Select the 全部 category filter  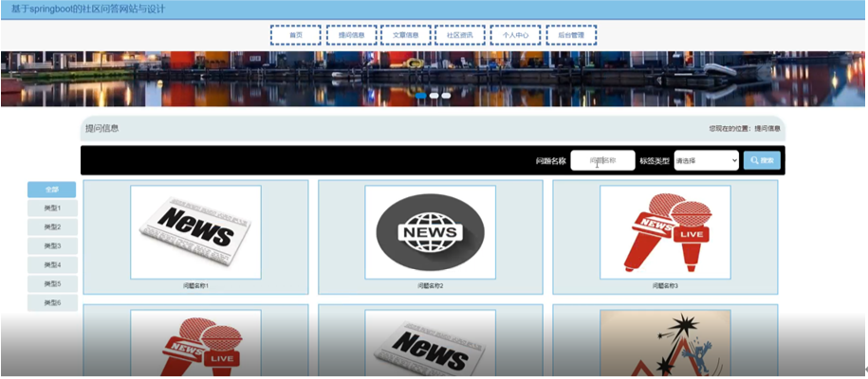coord(51,189)
